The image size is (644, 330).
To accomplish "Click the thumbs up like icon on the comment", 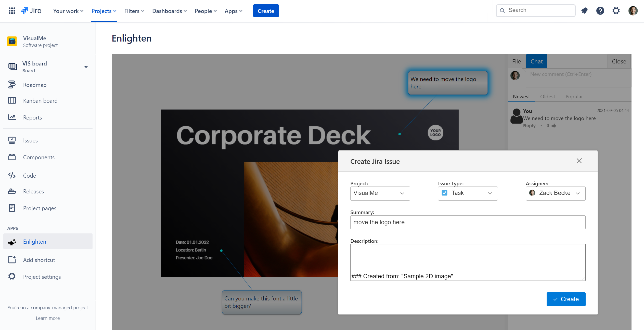I will click(554, 126).
